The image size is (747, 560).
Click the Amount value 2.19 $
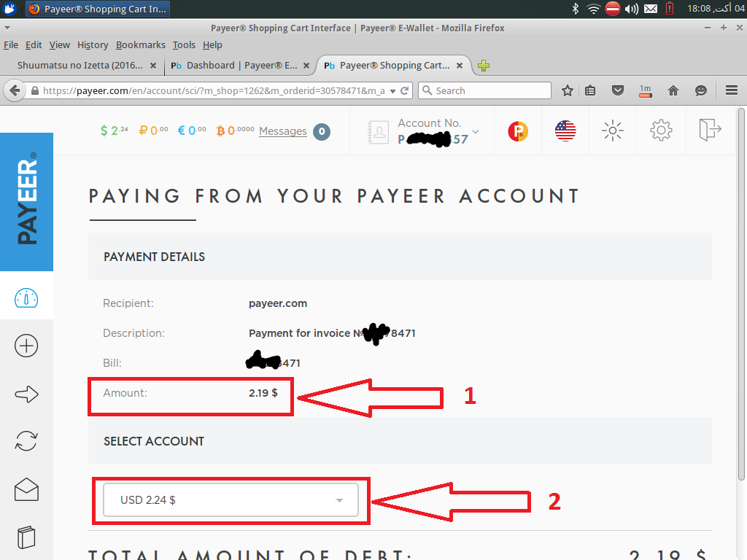pos(263,393)
